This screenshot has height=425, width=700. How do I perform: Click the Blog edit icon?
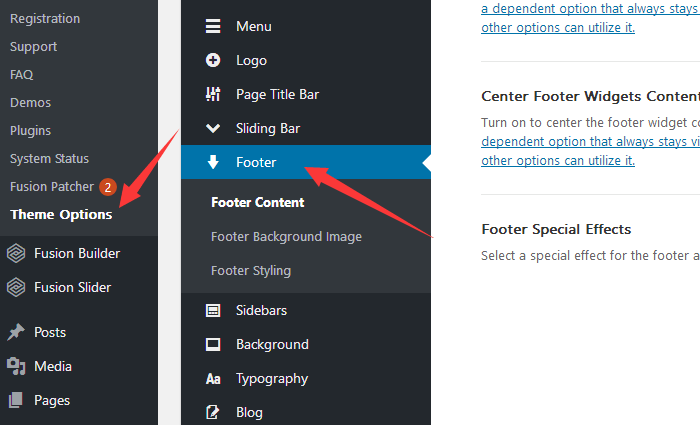point(213,412)
